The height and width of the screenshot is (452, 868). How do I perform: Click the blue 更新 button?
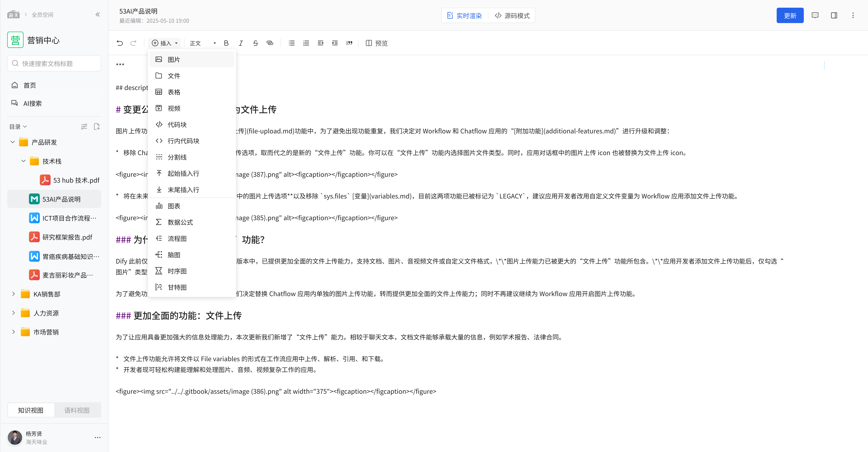pyautogui.click(x=789, y=16)
